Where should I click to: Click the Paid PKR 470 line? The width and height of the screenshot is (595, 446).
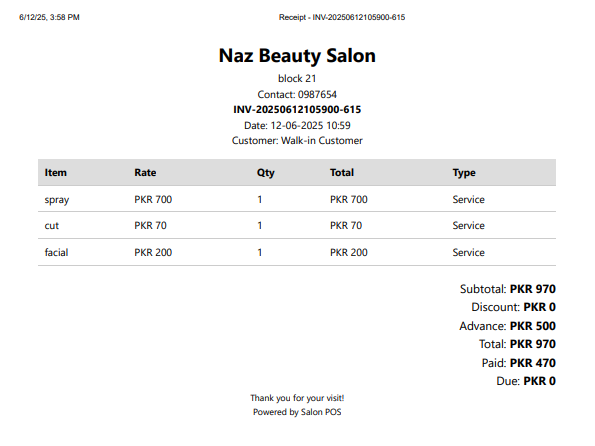tap(519, 363)
